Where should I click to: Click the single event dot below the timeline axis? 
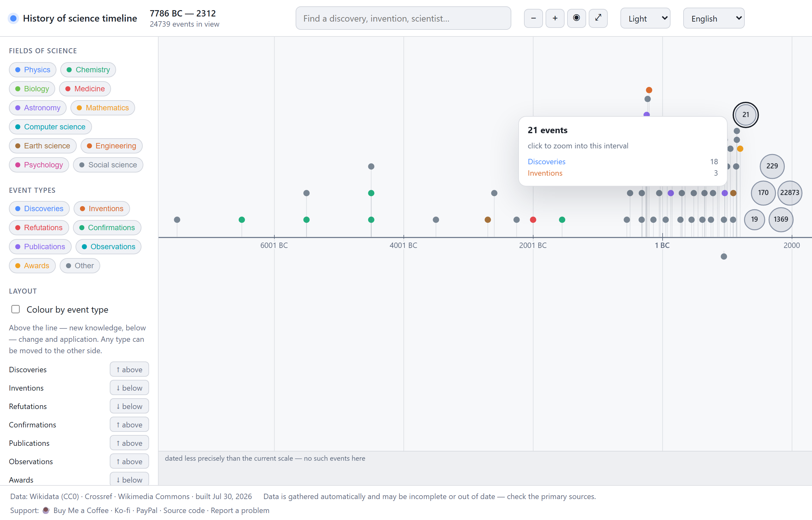tap(724, 257)
